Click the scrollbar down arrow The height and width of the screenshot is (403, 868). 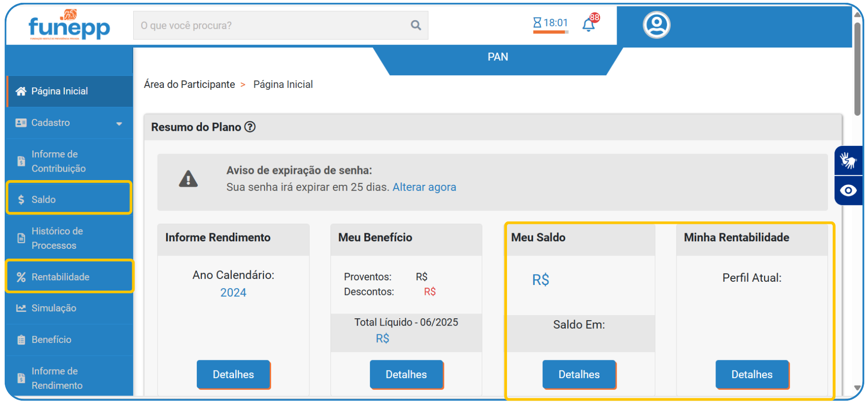(x=858, y=388)
